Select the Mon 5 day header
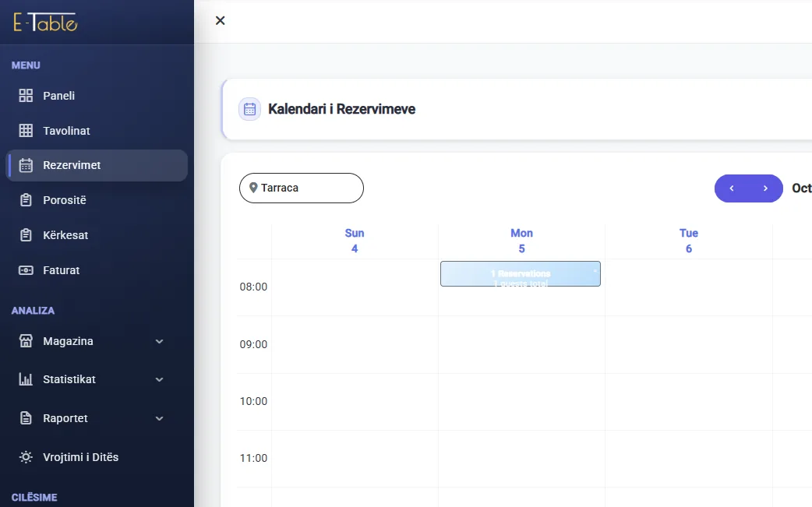This screenshot has height=507, width=812. (x=521, y=241)
